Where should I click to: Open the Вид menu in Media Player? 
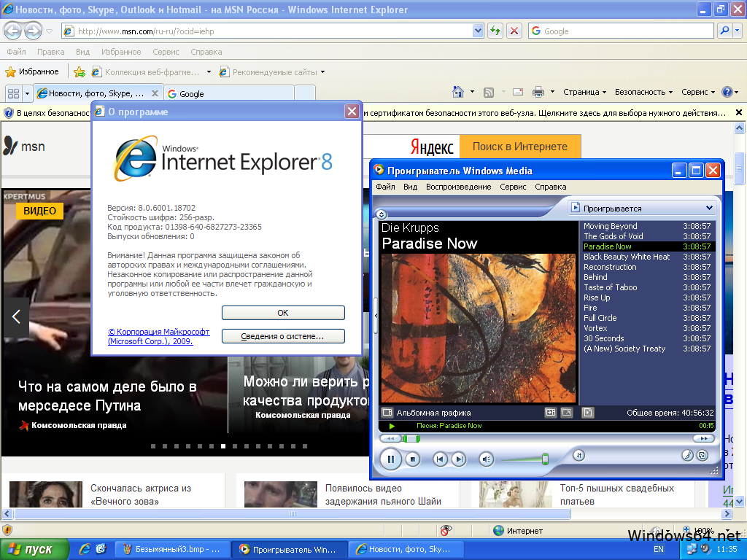[410, 187]
